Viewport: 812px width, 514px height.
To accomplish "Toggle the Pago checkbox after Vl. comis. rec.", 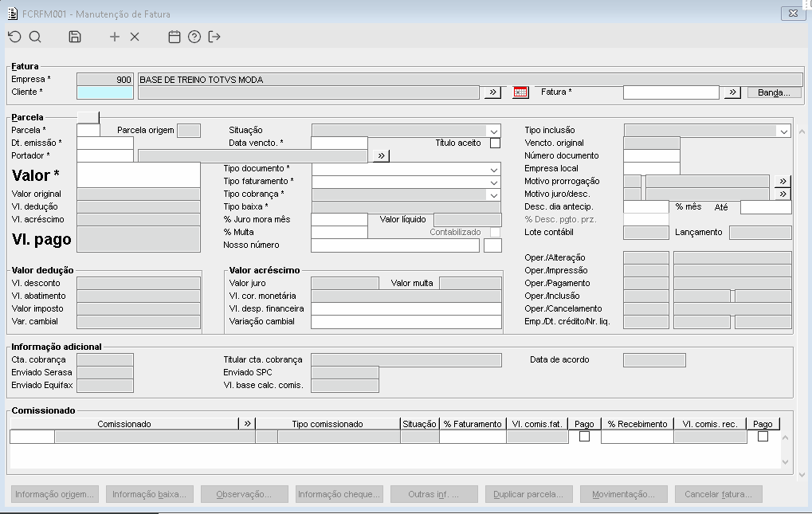I will [763, 437].
